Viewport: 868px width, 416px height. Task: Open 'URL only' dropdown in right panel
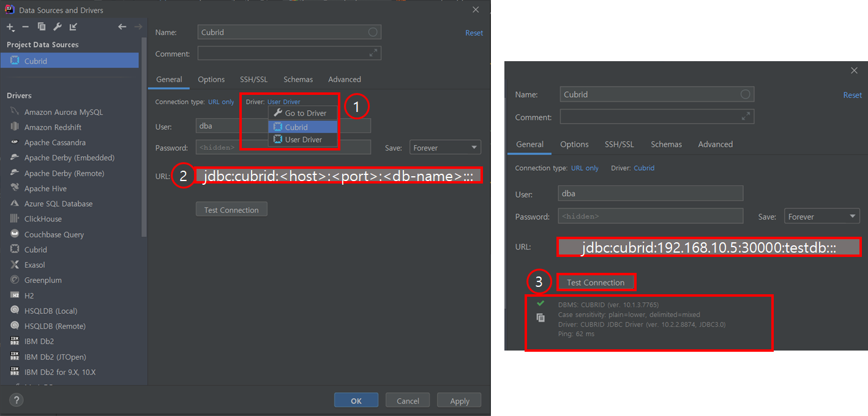(x=585, y=168)
